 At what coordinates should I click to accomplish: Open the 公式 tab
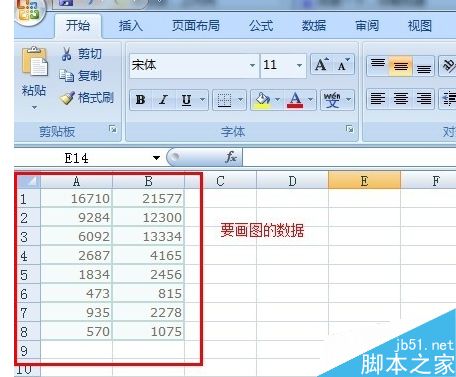tap(261, 26)
